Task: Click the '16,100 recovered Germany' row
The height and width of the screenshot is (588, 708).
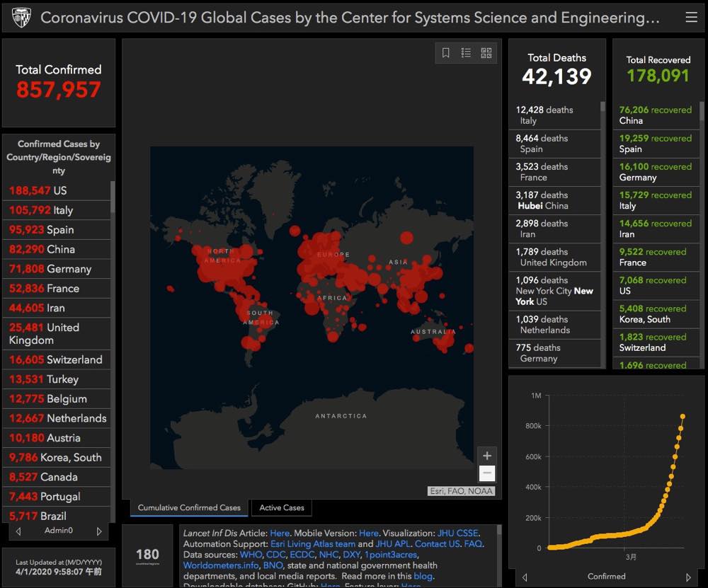Action: 656,172
